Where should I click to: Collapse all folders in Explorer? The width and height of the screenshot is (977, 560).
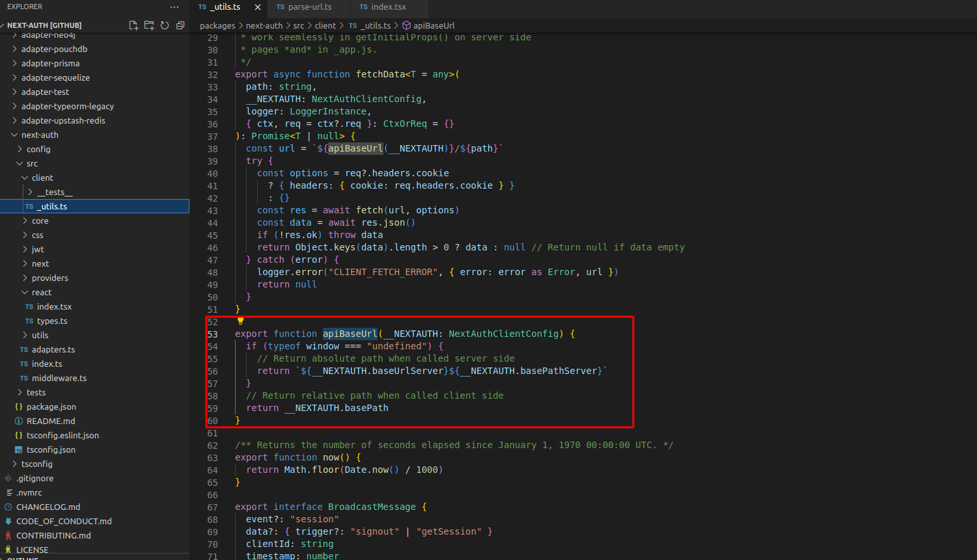(x=180, y=25)
